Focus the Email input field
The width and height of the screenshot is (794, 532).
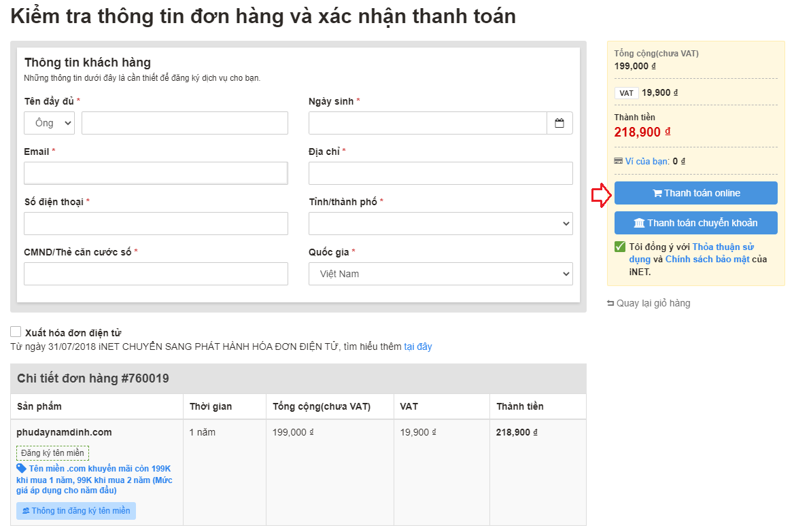point(156,173)
